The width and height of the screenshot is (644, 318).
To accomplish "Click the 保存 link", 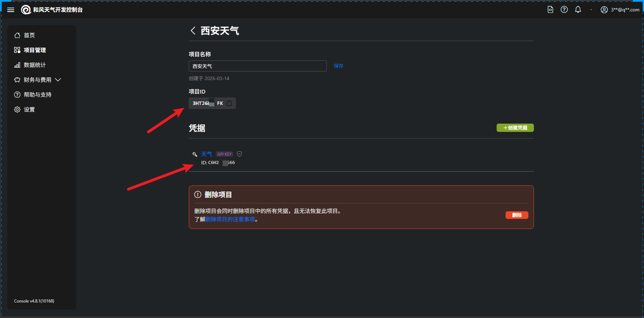I will pos(338,66).
